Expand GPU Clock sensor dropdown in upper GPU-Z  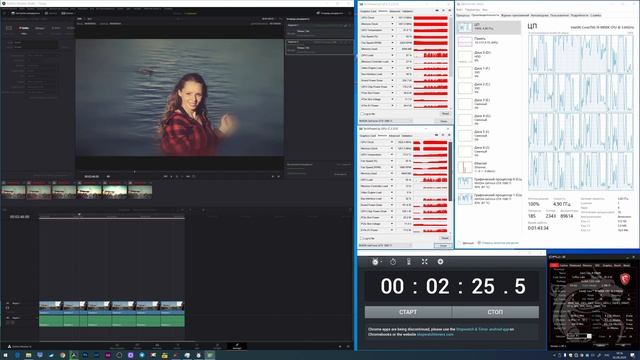click(393, 18)
